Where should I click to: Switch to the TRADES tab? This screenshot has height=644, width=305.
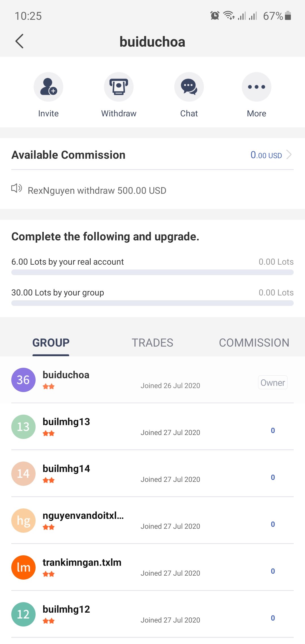[x=152, y=343]
